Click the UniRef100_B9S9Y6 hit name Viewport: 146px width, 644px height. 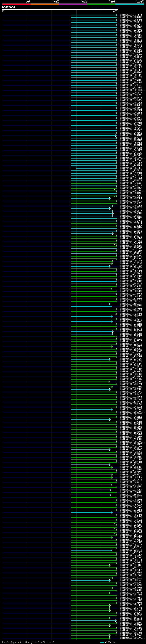[131, 95]
